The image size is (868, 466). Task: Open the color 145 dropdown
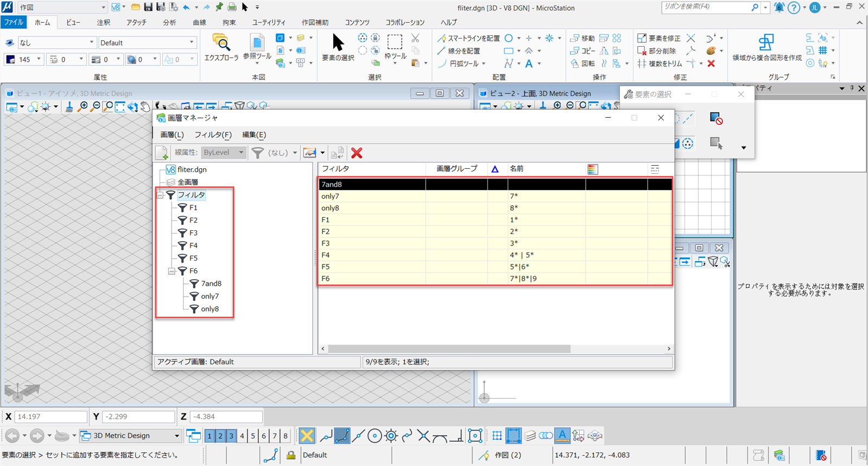pos(24,59)
